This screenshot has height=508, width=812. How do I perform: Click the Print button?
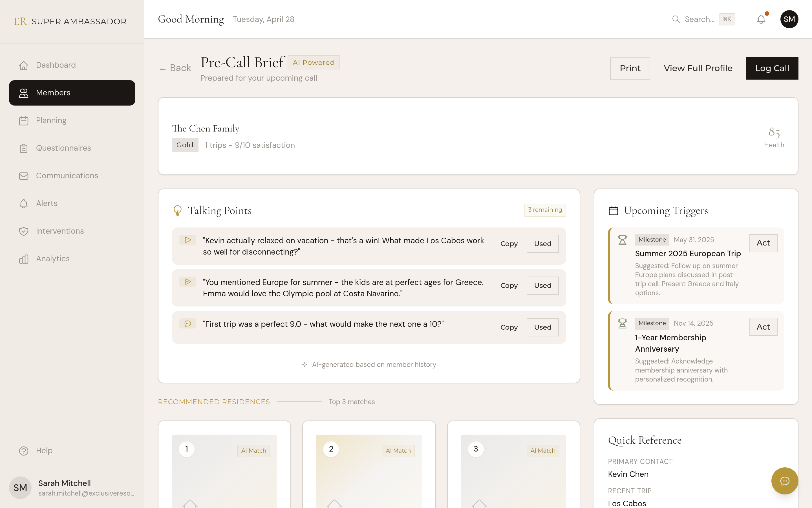pyautogui.click(x=630, y=68)
